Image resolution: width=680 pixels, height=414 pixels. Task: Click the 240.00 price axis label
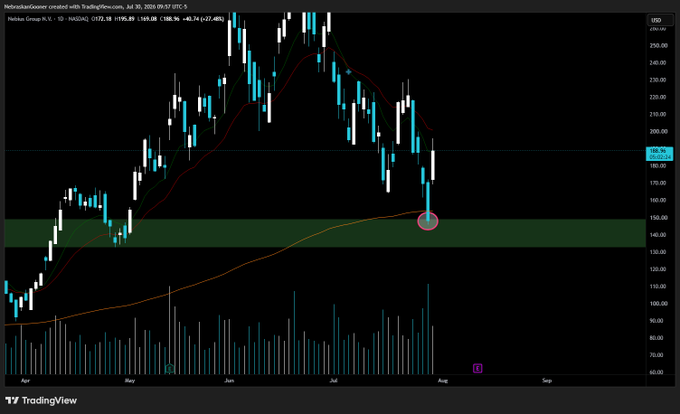click(658, 63)
